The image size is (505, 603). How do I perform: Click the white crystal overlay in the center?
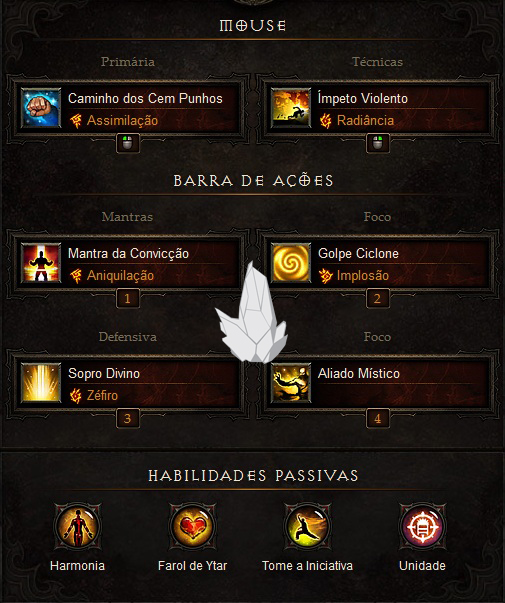point(252,313)
